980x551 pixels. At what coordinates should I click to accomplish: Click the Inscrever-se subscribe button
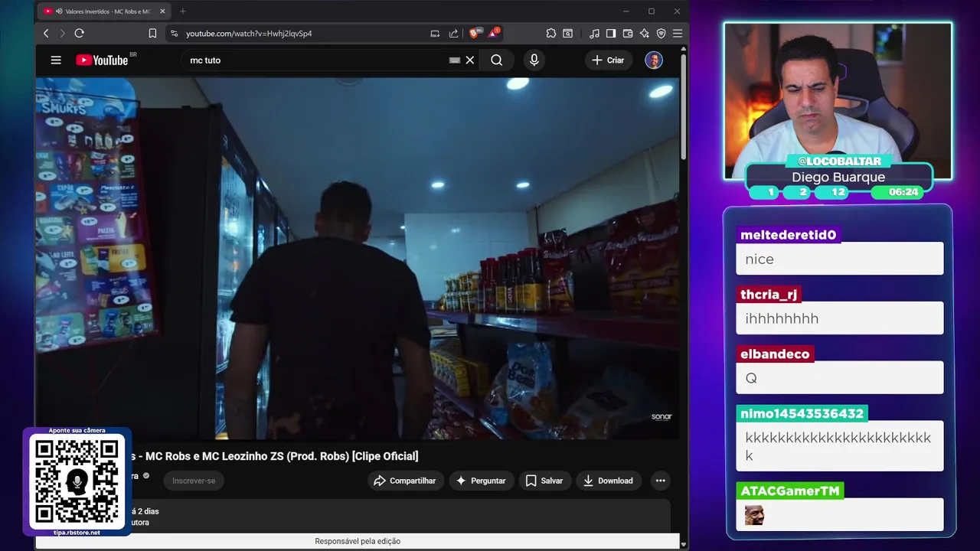pyautogui.click(x=194, y=481)
